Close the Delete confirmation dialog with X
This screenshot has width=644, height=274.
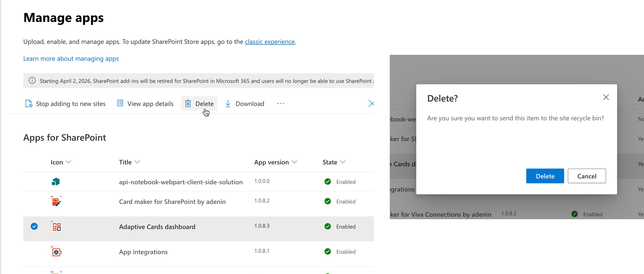[x=606, y=97]
